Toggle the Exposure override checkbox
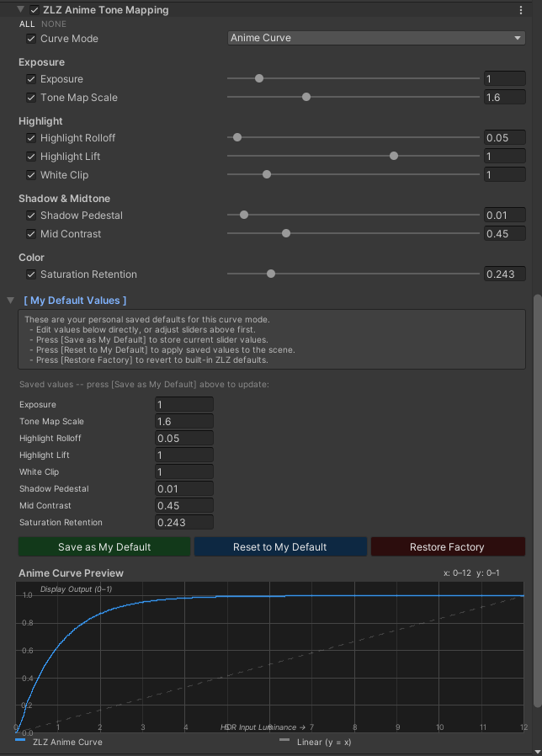This screenshot has width=542, height=756. click(x=31, y=79)
